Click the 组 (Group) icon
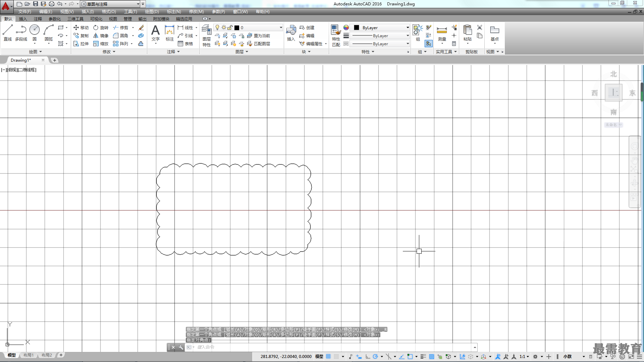This screenshot has width=644, height=362. 418,33
